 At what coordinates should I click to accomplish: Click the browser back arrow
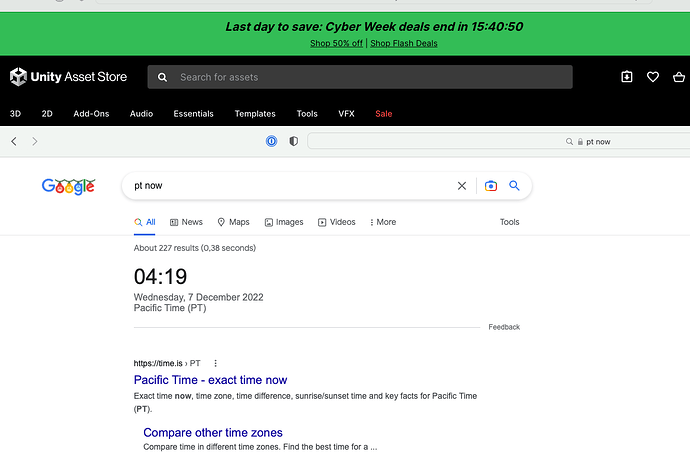coord(14,141)
